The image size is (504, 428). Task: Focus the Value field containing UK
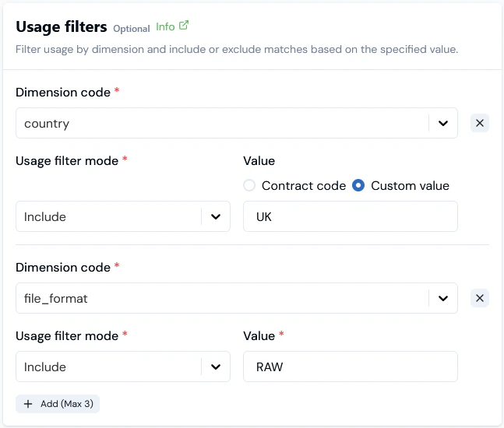tap(350, 216)
